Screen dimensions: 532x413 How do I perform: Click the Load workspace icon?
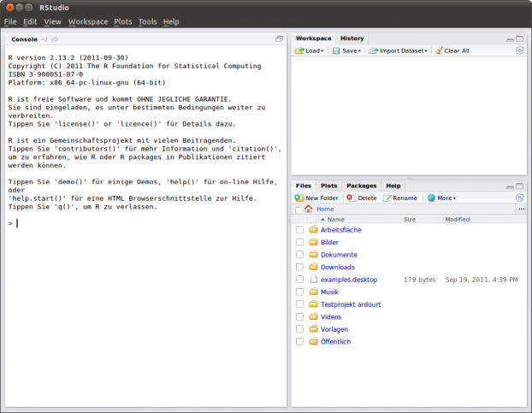point(299,50)
